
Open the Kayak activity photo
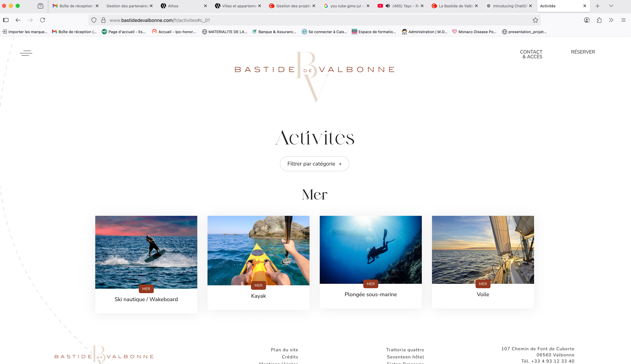(x=258, y=250)
